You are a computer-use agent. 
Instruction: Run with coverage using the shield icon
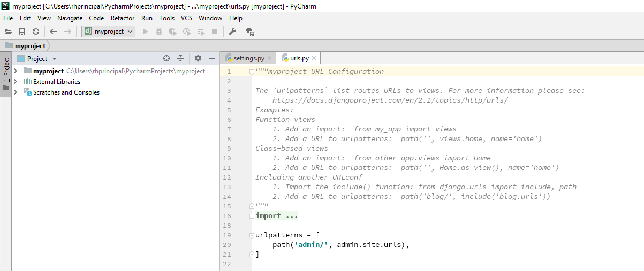click(172, 32)
